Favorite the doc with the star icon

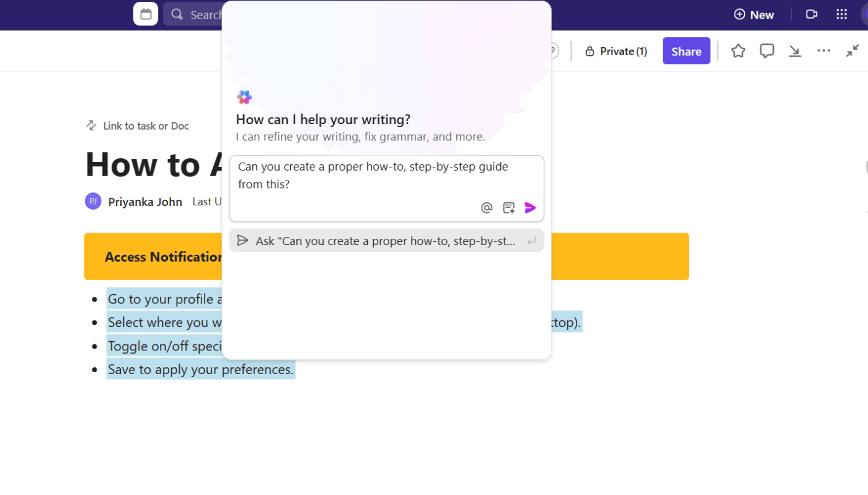pyautogui.click(x=738, y=51)
